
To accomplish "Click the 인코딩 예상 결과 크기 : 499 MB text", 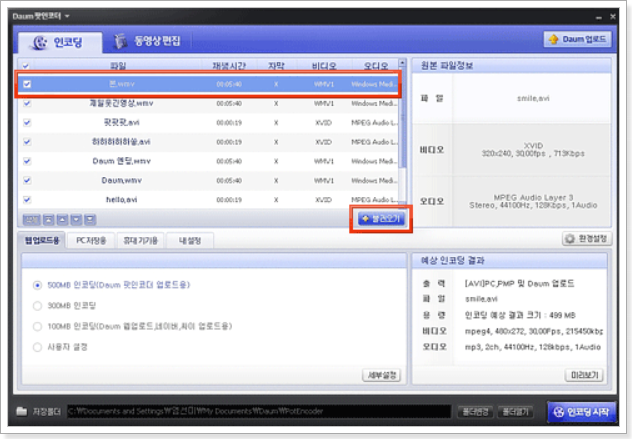I will pyautogui.click(x=520, y=315).
